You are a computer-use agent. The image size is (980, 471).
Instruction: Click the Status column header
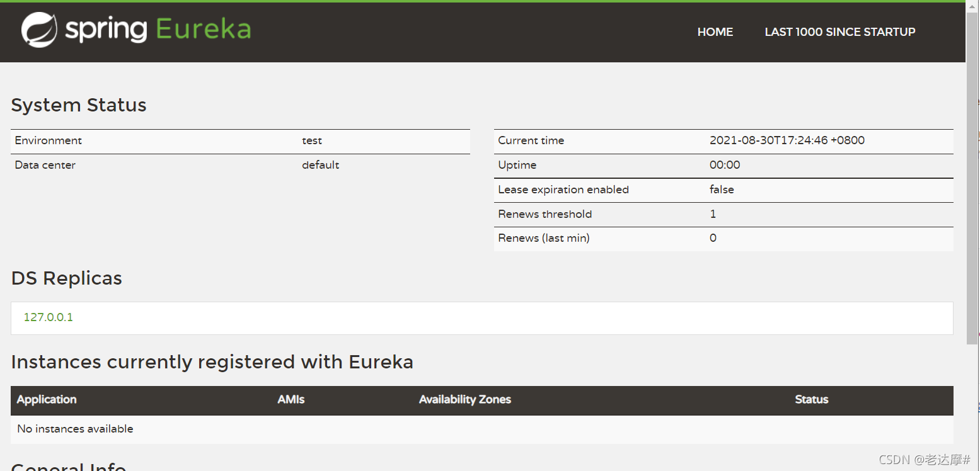(812, 400)
